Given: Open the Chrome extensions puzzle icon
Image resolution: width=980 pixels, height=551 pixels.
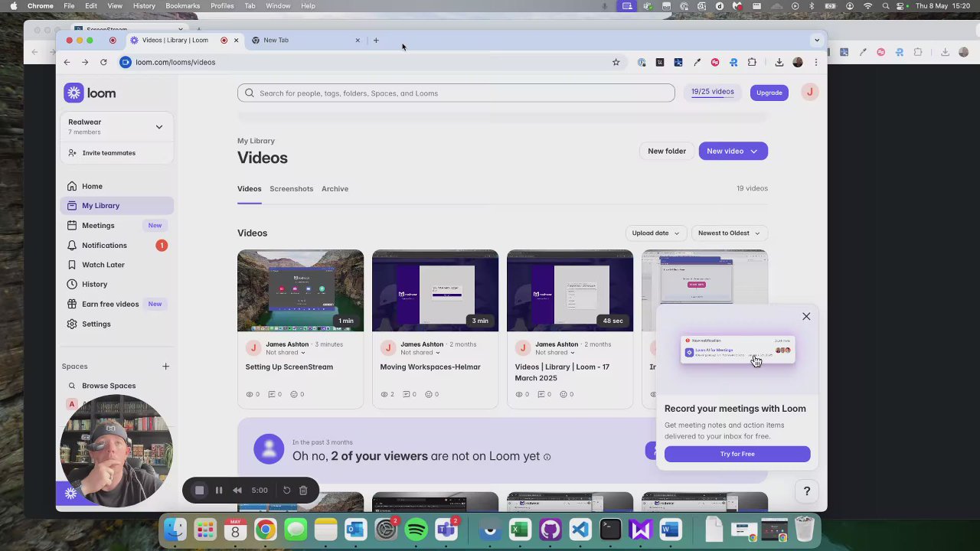Looking at the screenshot, I should (752, 62).
